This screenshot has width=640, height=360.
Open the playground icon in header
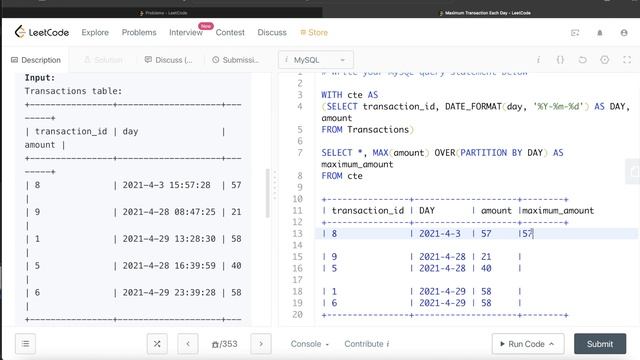(575, 33)
